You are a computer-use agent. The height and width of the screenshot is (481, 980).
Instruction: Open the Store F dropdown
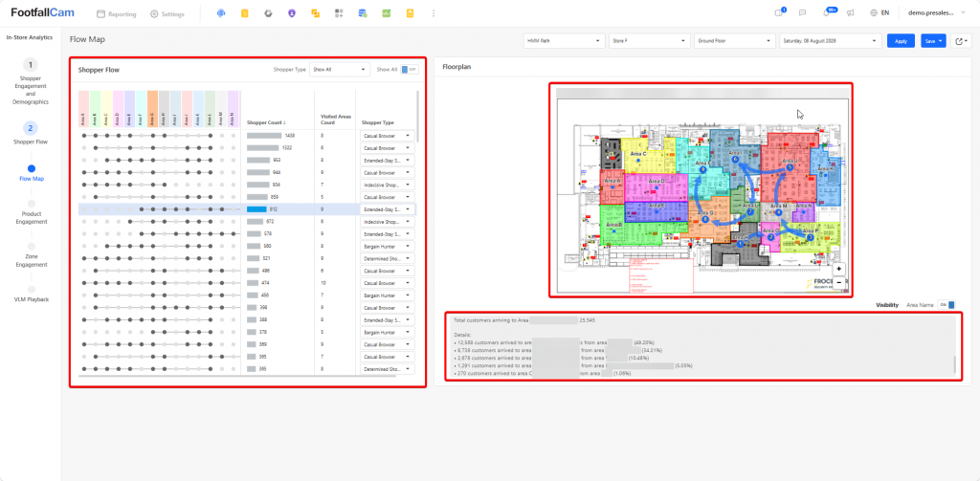(650, 40)
